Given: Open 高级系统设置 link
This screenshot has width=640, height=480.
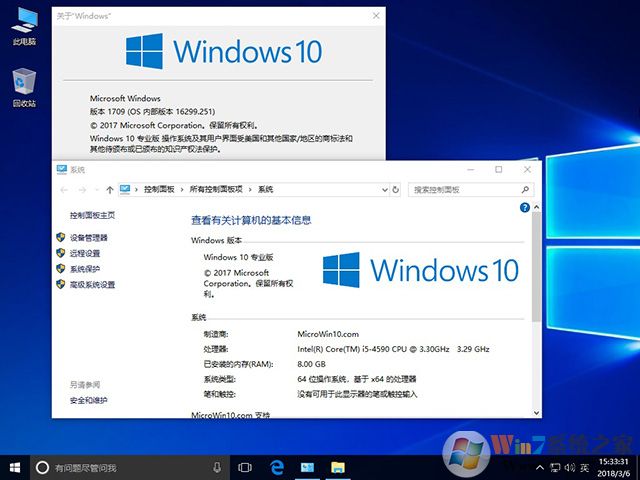Looking at the screenshot, I should 92,285.
